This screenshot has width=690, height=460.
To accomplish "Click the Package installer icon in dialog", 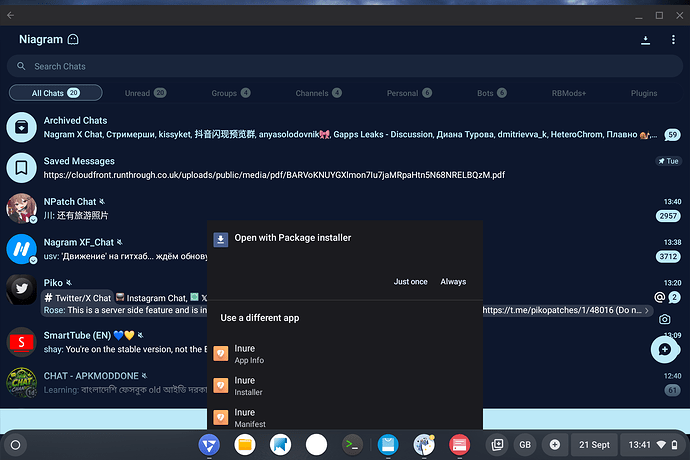I will 220,239.
